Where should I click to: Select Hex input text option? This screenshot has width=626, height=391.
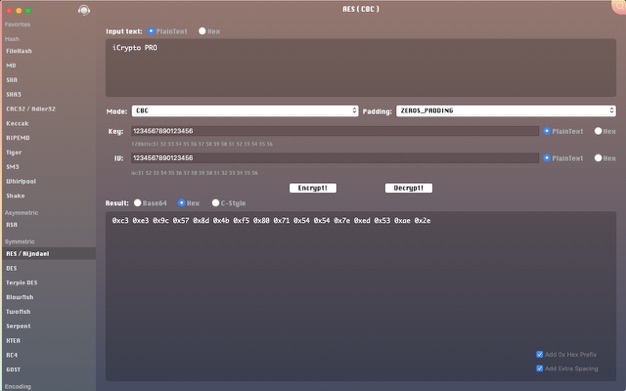point(209,31)
